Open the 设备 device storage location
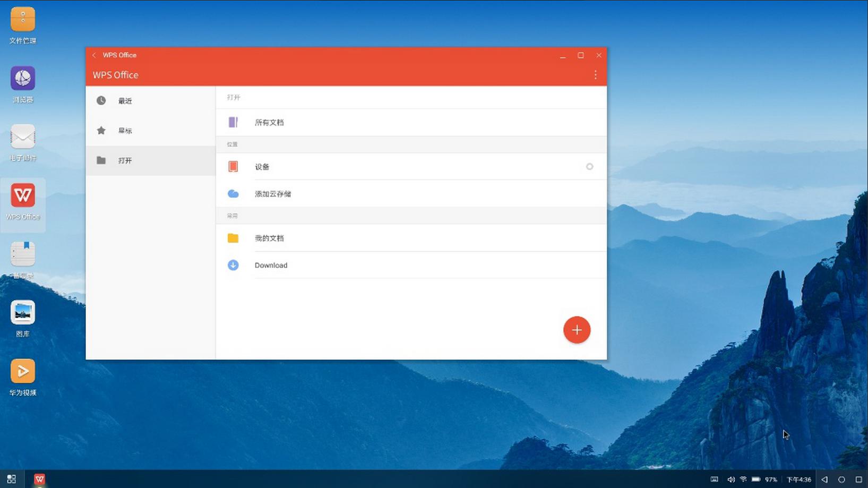 pos(411,167)
